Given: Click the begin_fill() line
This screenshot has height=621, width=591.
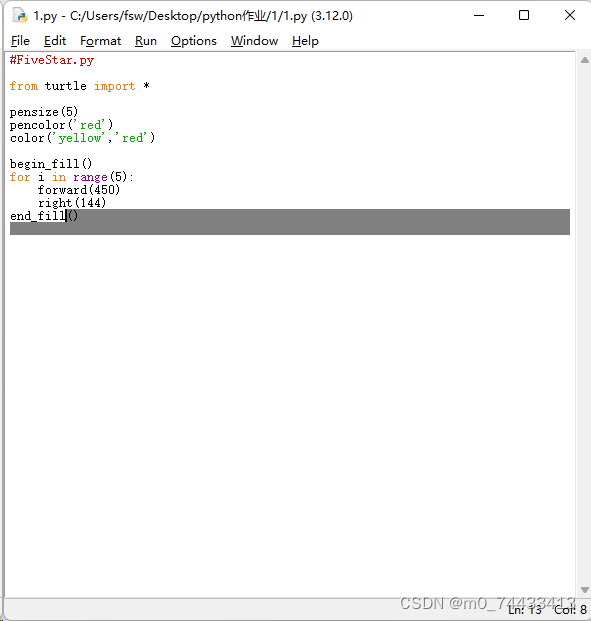Looking at the screenshot, I should [51, 164].
